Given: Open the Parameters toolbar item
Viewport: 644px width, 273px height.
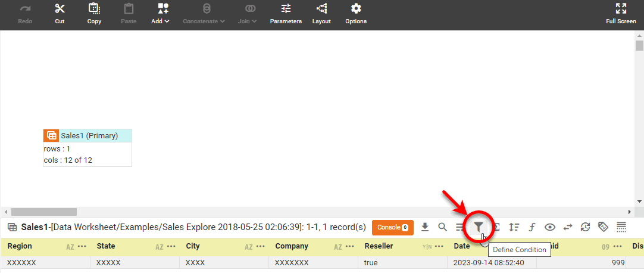Looking at the screenshot, I should click(x=286, y=13).
